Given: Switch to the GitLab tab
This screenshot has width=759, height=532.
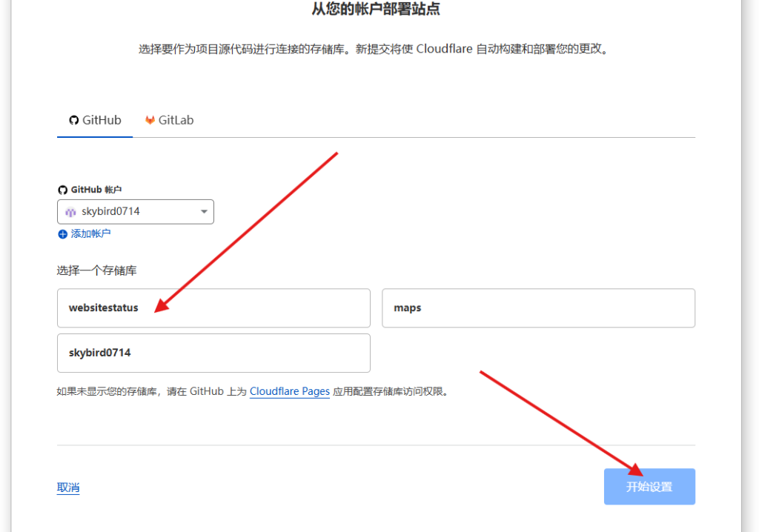Looking at the screenshot, I should [x=170, y=120].
